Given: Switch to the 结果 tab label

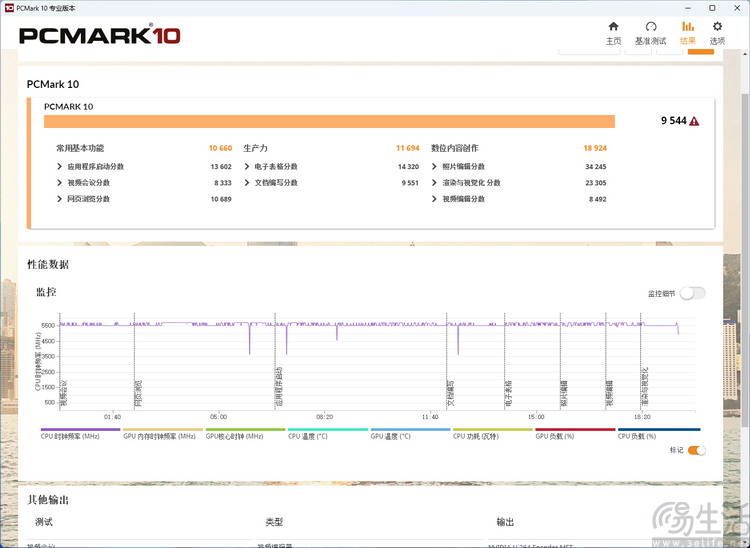Looking at the screenshot, I should (688, 41).
